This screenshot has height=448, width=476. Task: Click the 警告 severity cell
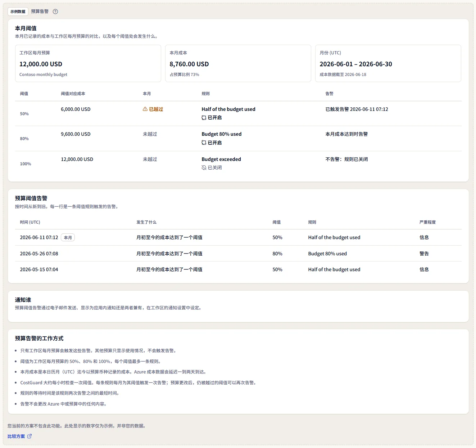(x=424, y=254)
